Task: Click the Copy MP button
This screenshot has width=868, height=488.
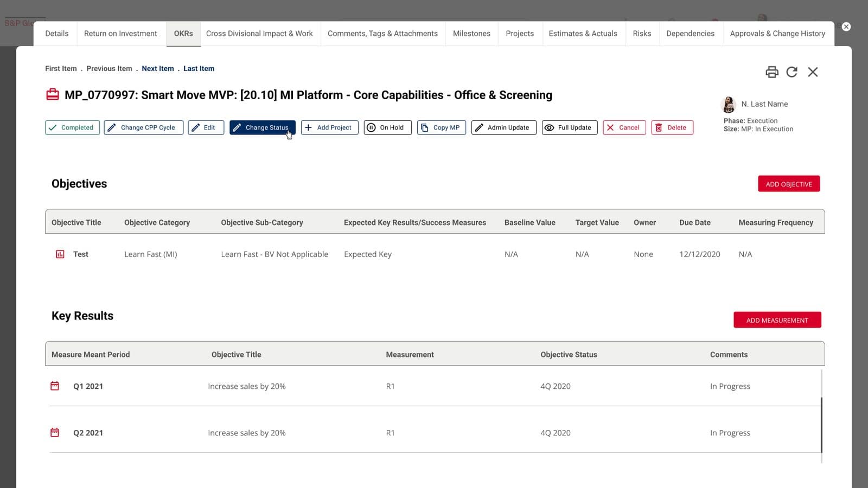Action: coord(442,127)
